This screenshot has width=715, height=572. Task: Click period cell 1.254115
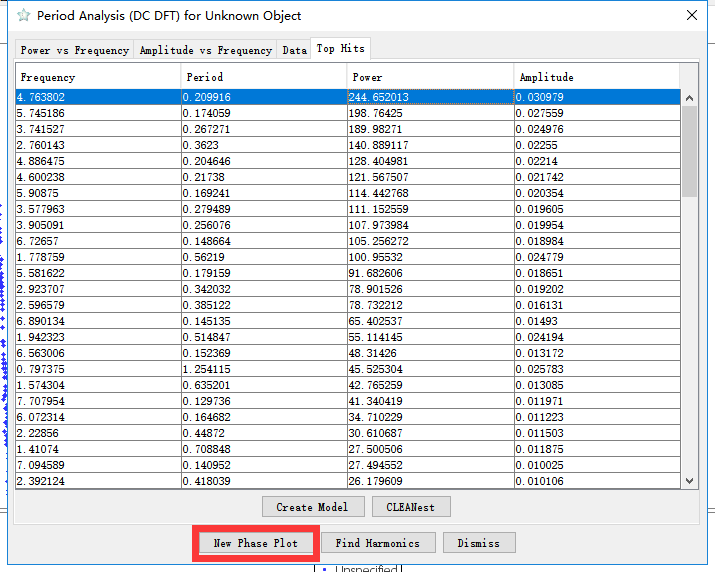tap(264, 369)
